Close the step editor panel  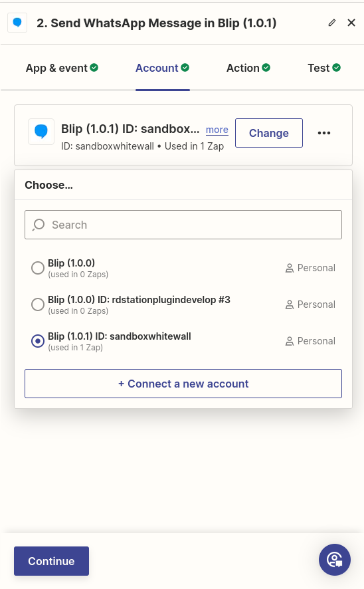pyautogui.click(x=351, y=23)
